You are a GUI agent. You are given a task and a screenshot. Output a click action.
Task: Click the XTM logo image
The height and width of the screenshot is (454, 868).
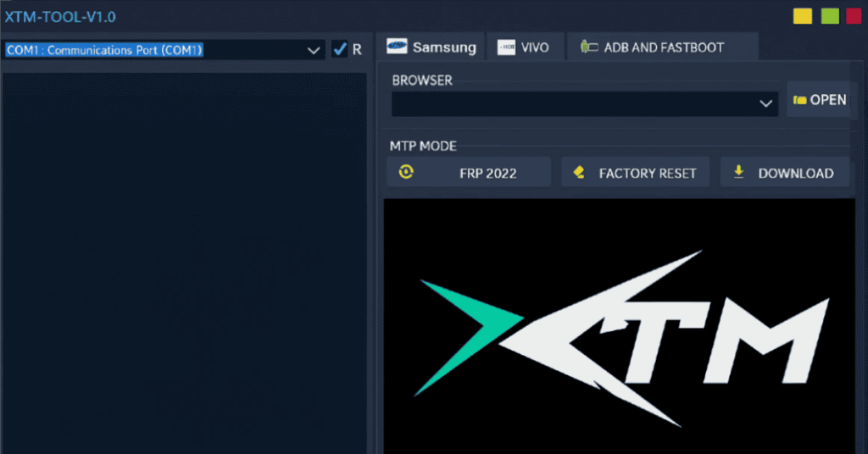tap(620, 326)
